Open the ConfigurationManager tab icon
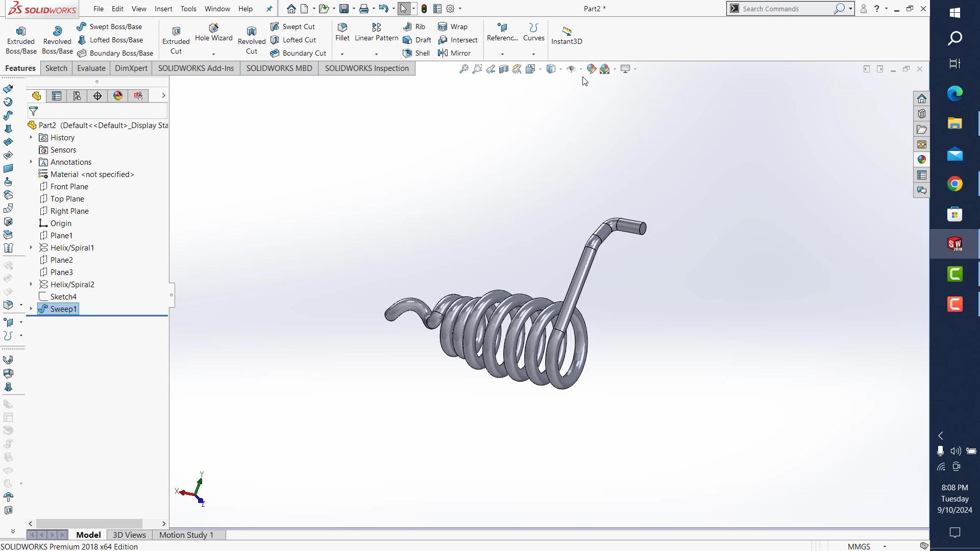The width and height of the screenshot is (980, 551). pos(77,96)
